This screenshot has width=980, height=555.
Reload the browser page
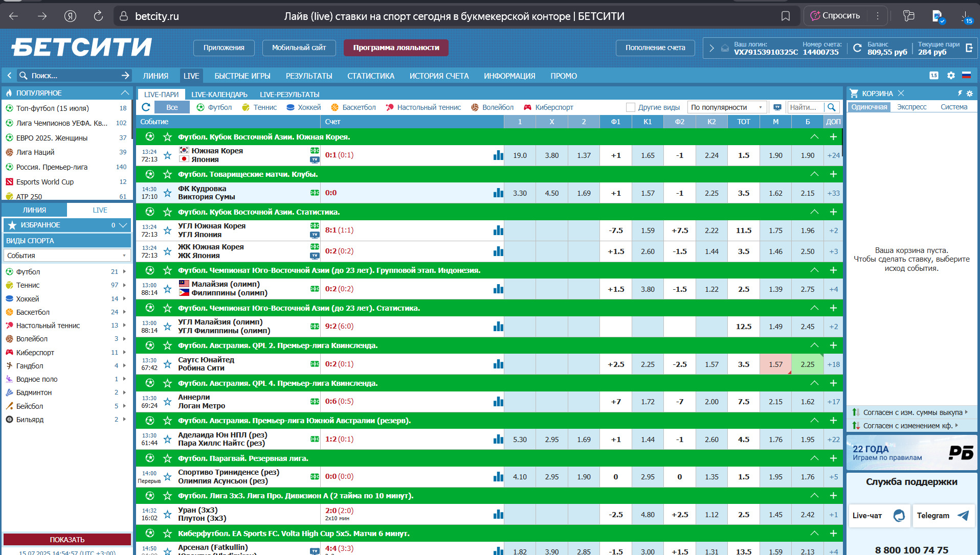98,16
